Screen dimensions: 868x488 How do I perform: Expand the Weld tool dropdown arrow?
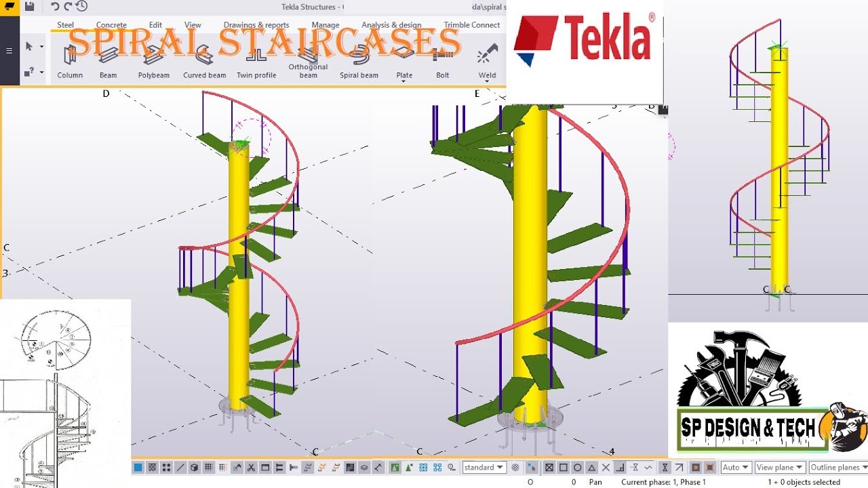pyautogui.click(x=488, y=81)
